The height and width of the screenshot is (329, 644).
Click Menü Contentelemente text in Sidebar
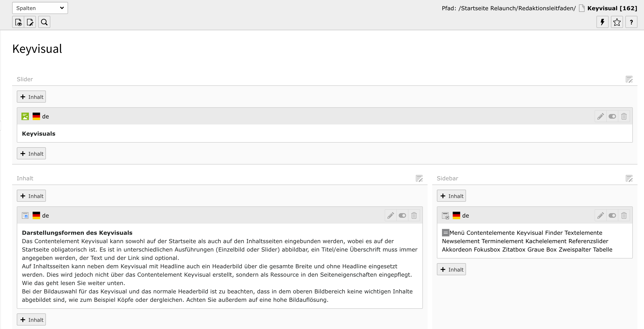pos(482,233)
